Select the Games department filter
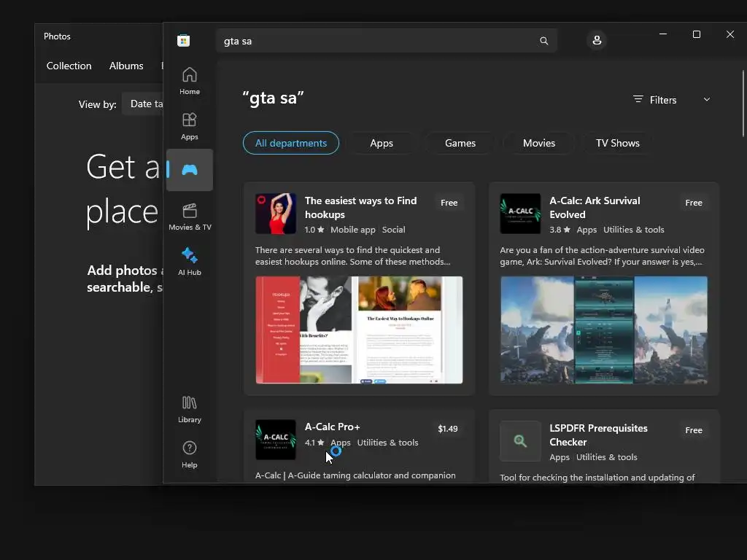The height and width of the screenshot is (560, 747). (x=460, y=143)
